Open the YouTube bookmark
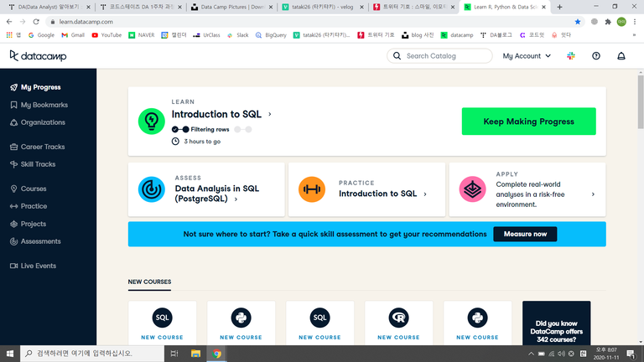This screenshot has width=644, height=362. coord(106,35)
